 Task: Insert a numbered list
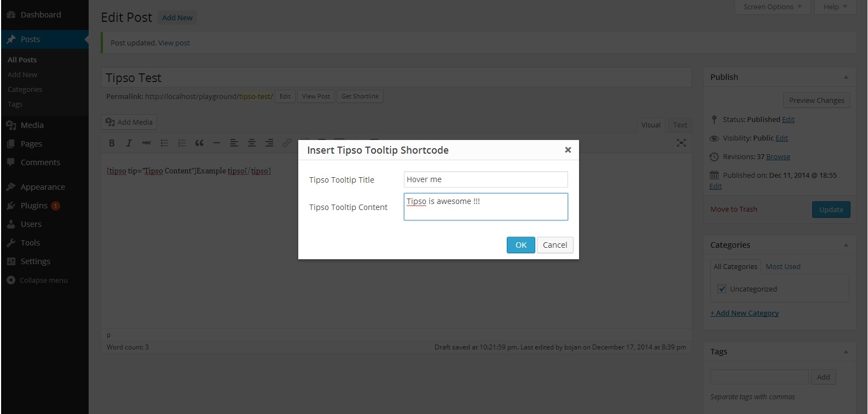(x=182, y=143)
